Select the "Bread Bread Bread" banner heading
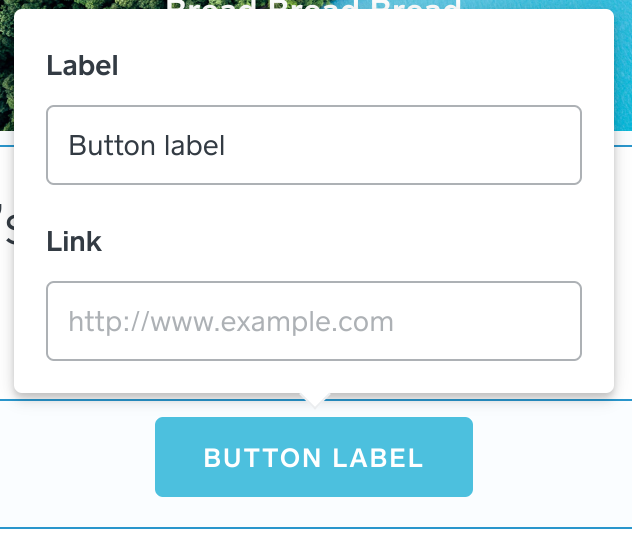 pos(313,6)
